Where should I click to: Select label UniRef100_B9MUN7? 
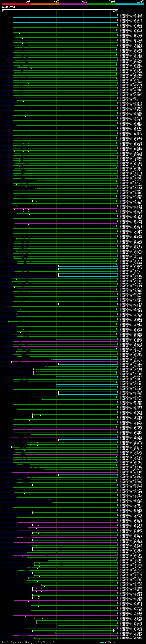pyautogui.click(x=131, y=58)
